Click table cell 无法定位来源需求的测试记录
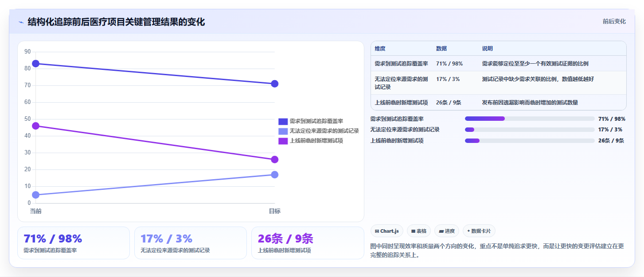Image resolution: width=644 pixels, height=277 pixels. [401, 83]
